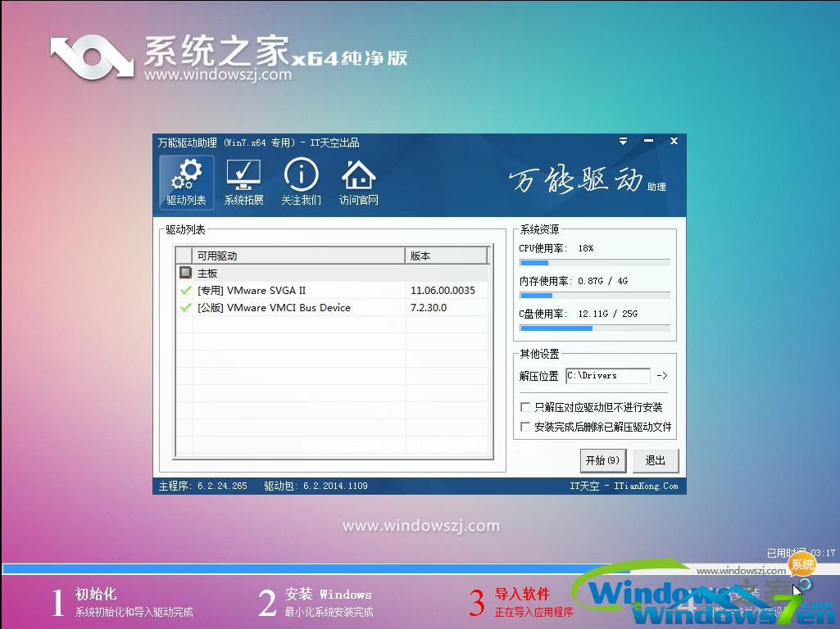Click www.windowszj.com under the 系统之家 logo
Image resolution: width=840 pixels, height=629 pixels.
pos(218,74)
